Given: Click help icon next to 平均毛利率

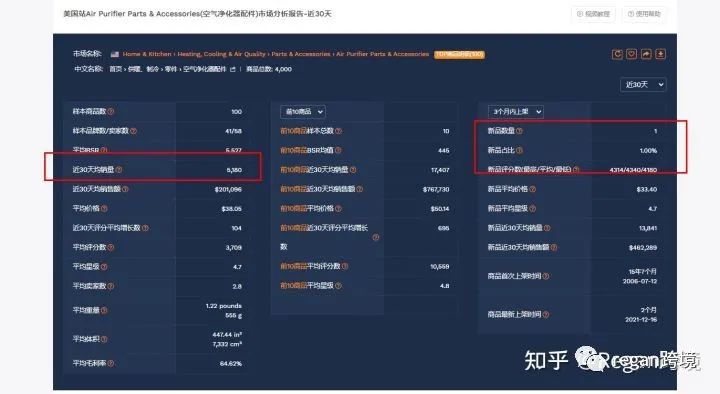Looking at the screenshot, I should [111, 363].
